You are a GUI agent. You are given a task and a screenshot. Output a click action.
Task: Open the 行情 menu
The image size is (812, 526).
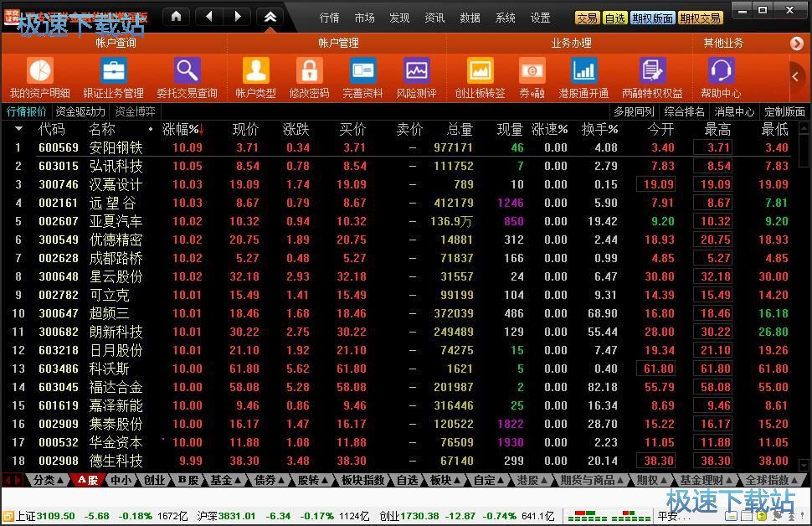(x=329, y=18)
